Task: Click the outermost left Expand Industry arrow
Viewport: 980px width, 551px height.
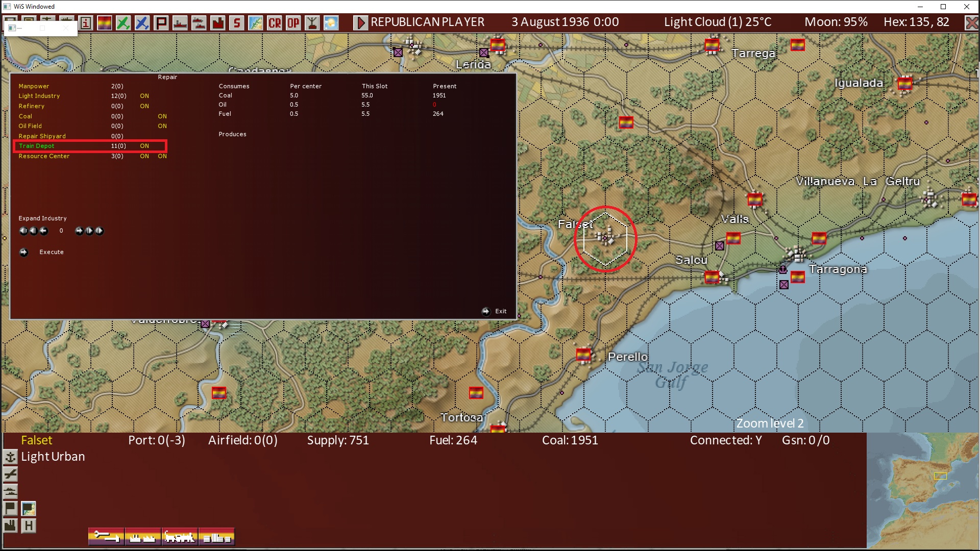Action: click(23, 231)
